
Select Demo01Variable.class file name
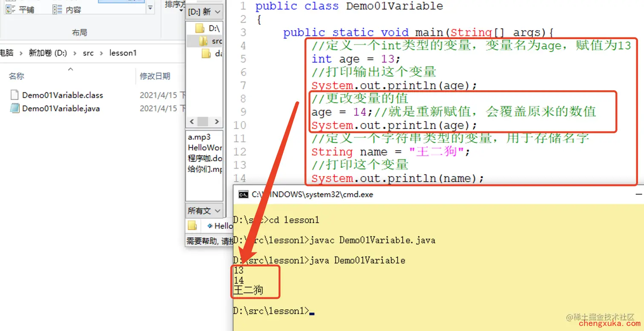click(63, 95)
